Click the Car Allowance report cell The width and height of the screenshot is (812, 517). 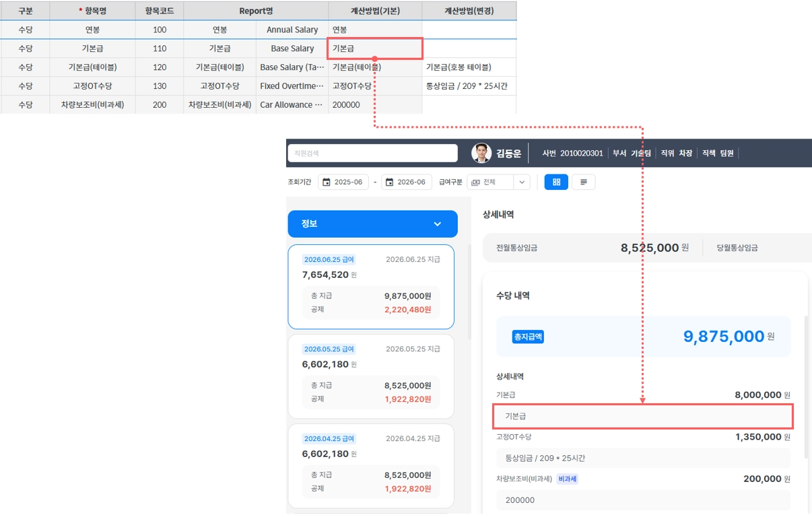tap(292, 105)
